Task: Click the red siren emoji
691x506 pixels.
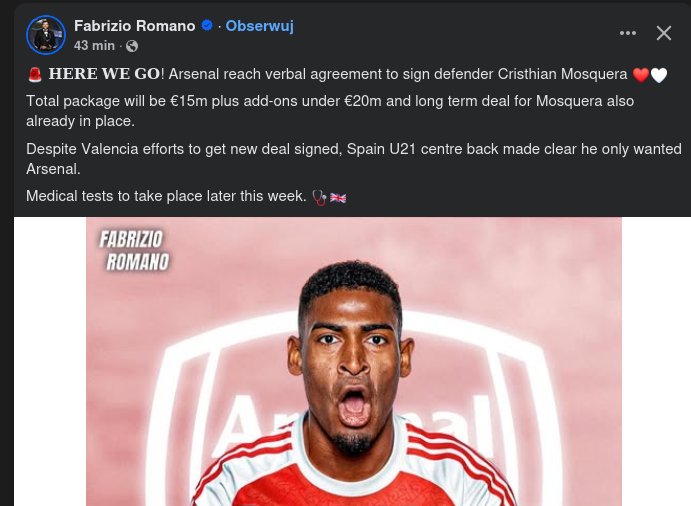Action: pos(35,74)
